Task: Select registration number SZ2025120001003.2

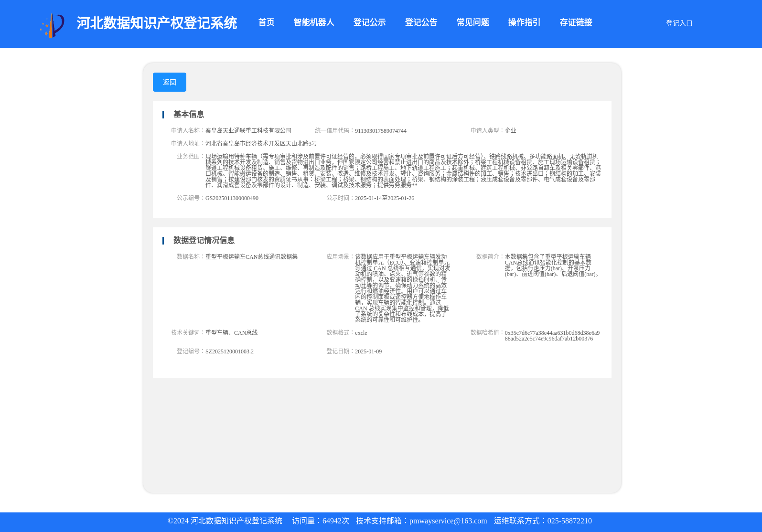Action: pos(229,351)
